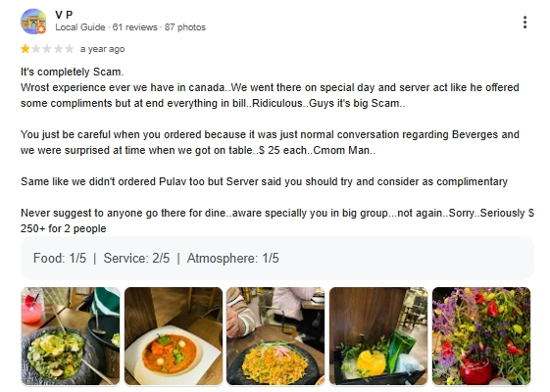
Task: Click the 'Food: 1/5' rating label
Action: click(60, 259)
